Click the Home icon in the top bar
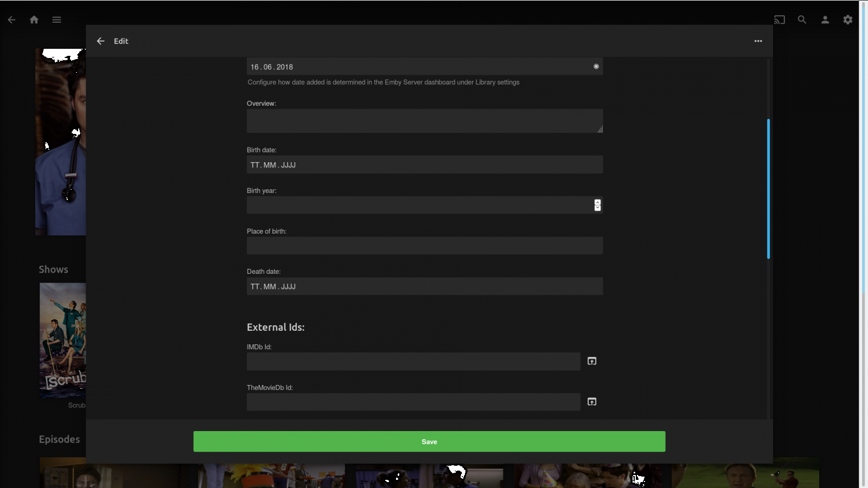The image size is (868, 488). click(34, 20)
